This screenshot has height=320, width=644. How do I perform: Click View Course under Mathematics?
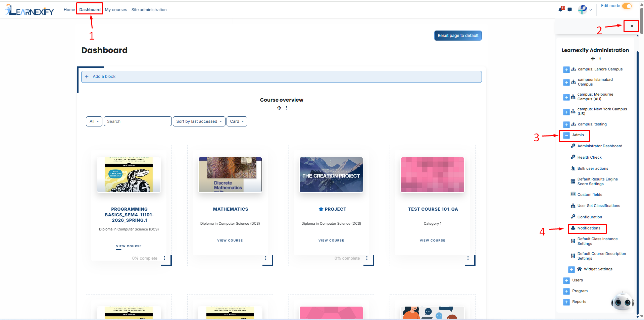pyautogui.click(x=230, y=241)
